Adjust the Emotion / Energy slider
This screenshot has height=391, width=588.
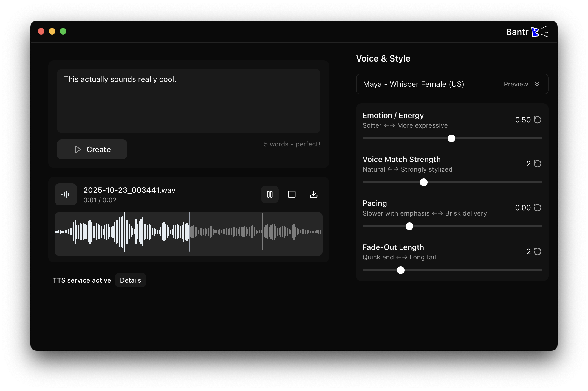click(x=451, y=138)
